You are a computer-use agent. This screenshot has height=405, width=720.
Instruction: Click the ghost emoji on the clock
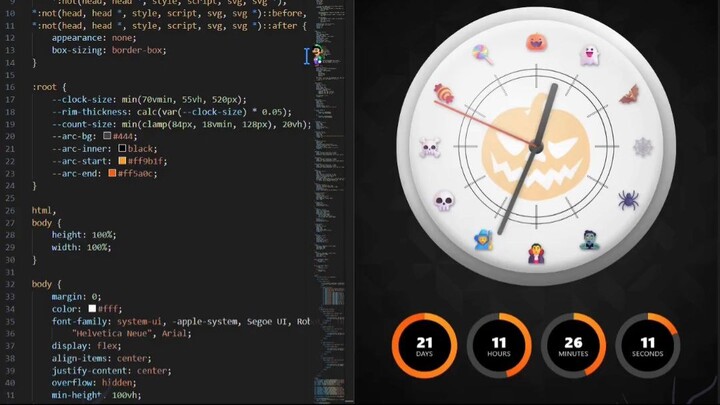point(590,56)
